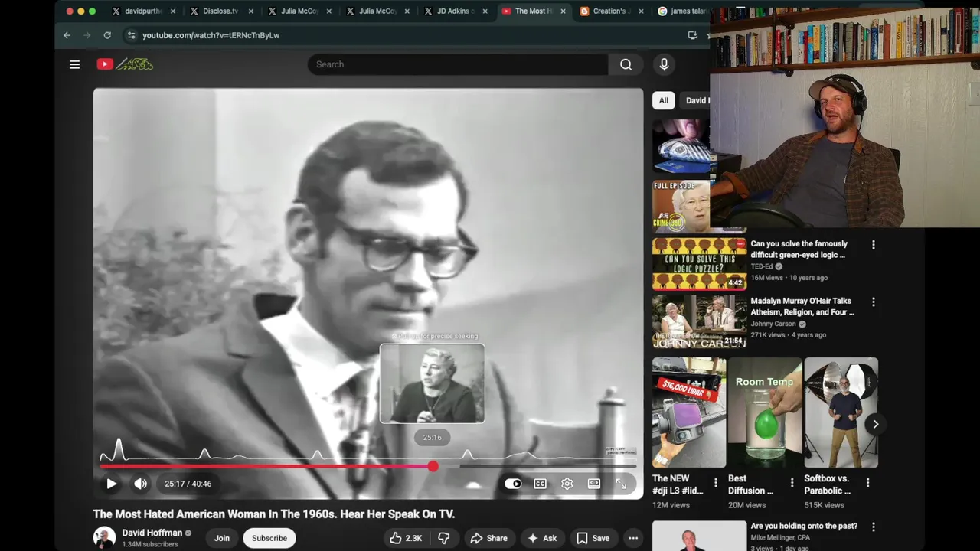This screenshot has width=980, height=551.
Task: Open Madalyn Murray O'Hair Talks Atheism title
Action: click(802, 307)
